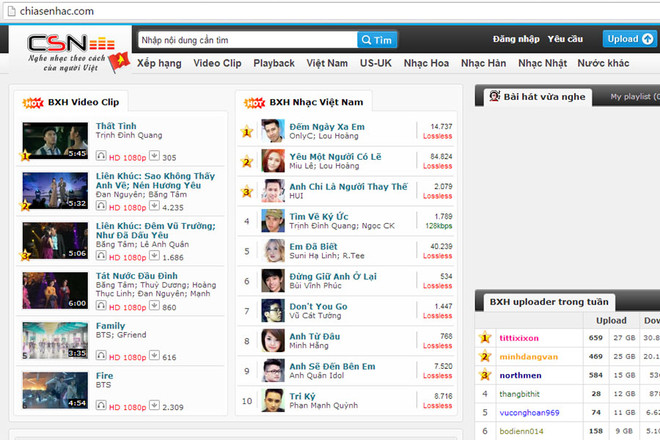Click the artist avatar for Trí Kỷ

click(x=273, y=401)
